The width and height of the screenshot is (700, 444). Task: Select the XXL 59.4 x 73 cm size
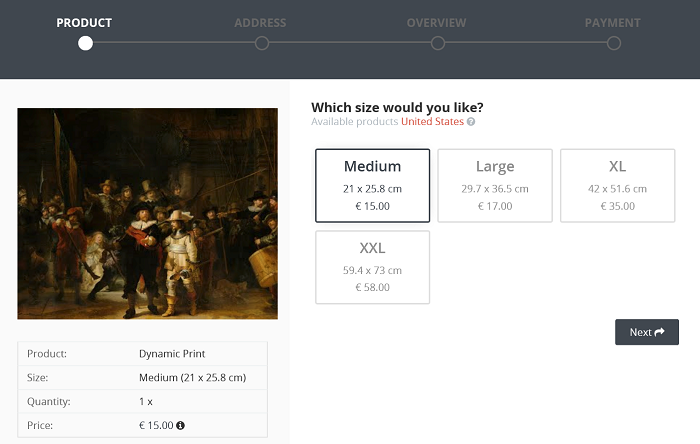tap(372, 267)
